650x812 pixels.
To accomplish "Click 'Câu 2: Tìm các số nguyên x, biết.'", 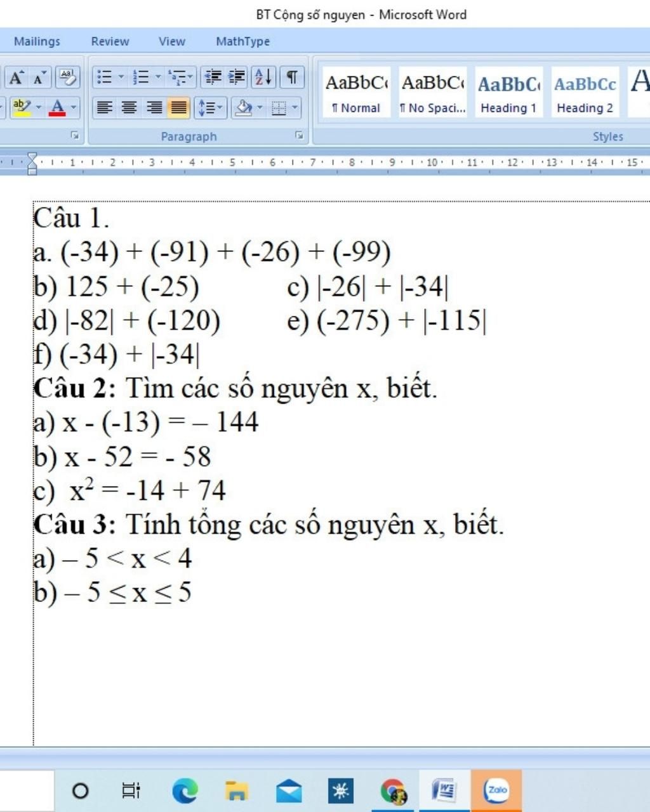I will 235,388.
